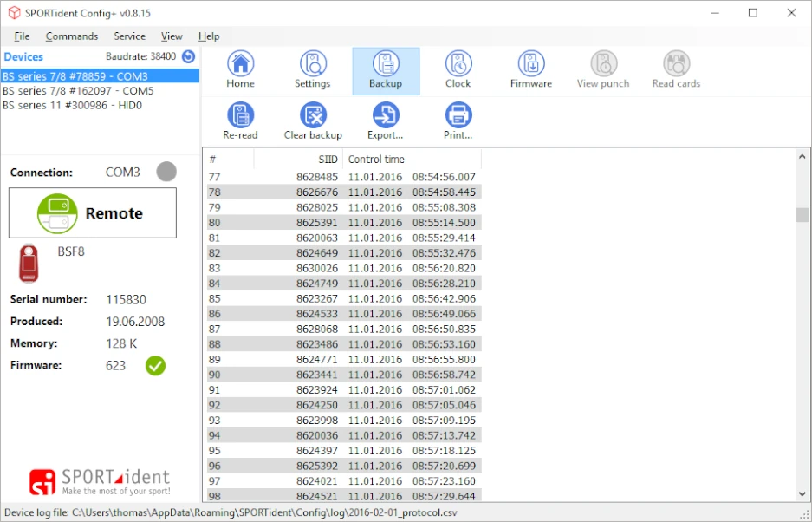Click the Firmware version 623
Image resolution: width=812 pixels, height=522 pixels.
pos(115,365)
